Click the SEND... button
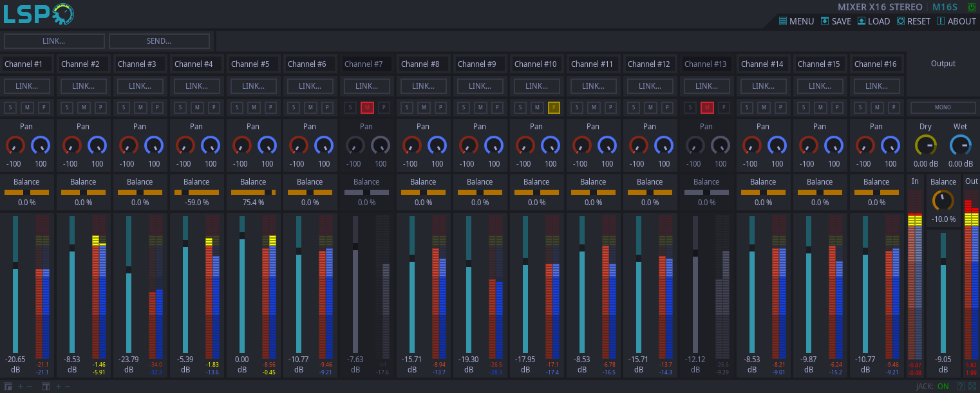Screen dimensions: 980x393 [159, 41]
